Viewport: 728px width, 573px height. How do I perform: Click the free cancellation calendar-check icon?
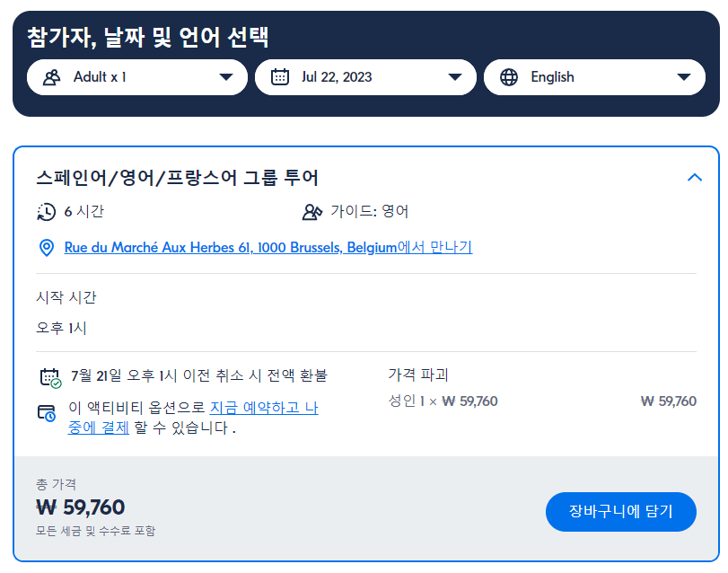point(50,378)
